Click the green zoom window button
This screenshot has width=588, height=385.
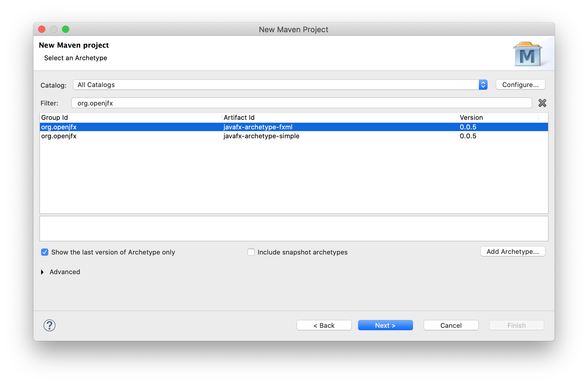click(x=66, y=29)
